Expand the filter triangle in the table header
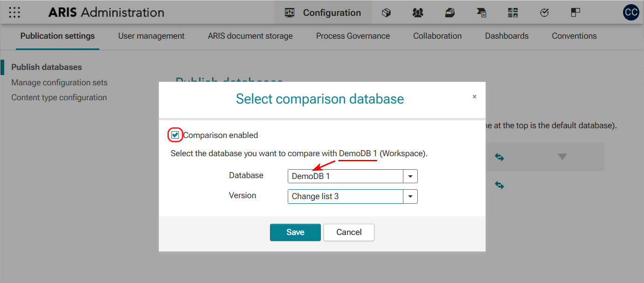This screenshot has width=644, height=283. click(x=562, y=157)
